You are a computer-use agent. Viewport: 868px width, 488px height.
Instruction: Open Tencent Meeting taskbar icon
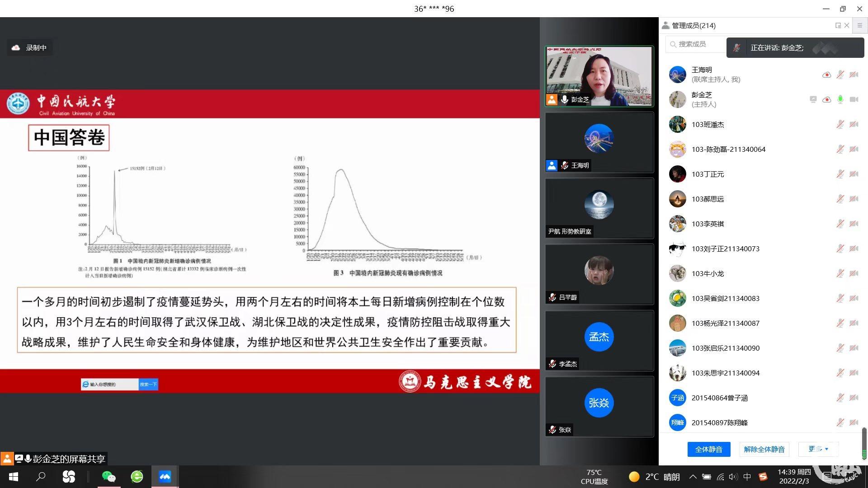(x=165, y=476)
